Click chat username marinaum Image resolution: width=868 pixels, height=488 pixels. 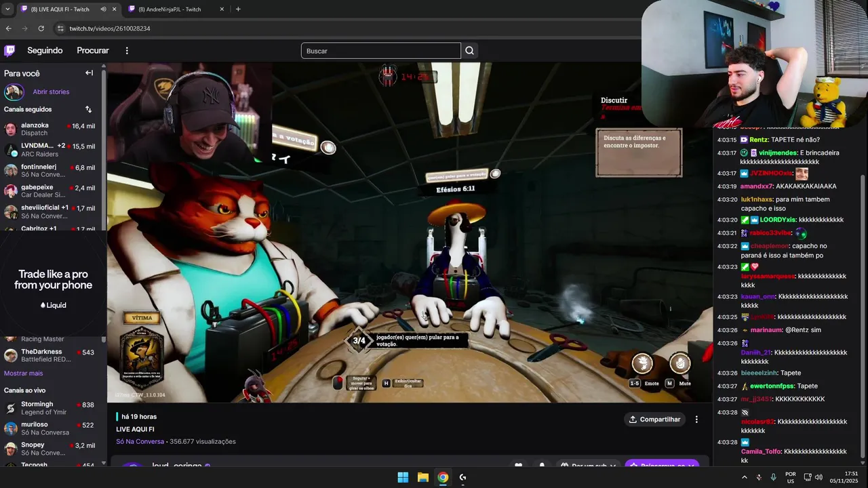click(x=766, y=330)
